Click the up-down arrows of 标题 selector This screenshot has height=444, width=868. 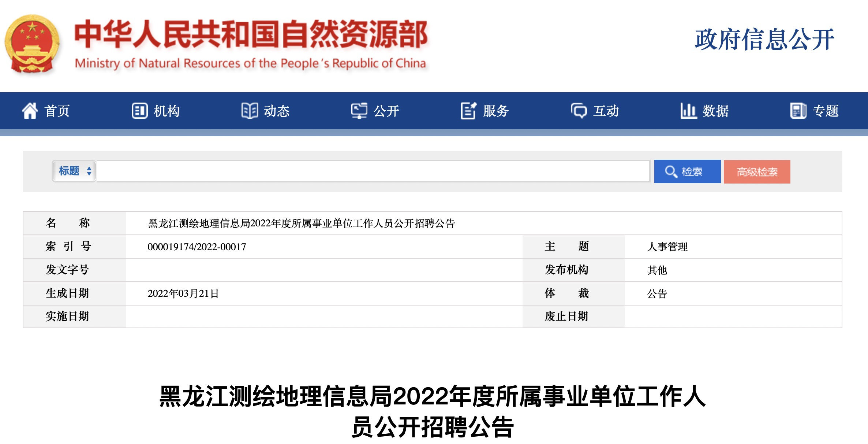click(x=89, y=171)
